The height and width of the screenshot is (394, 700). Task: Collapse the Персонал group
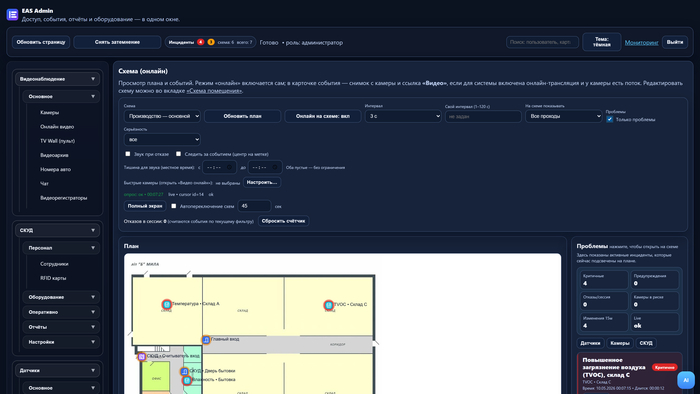[61, 248]
